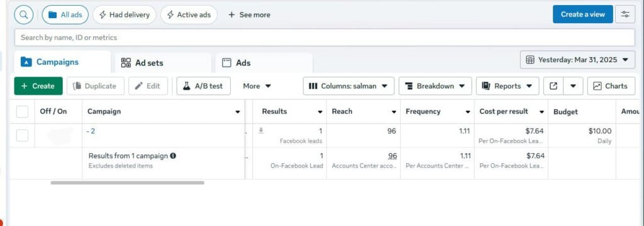Select the Had delivery filter
The image size is (644, 226).
point(125,15)
